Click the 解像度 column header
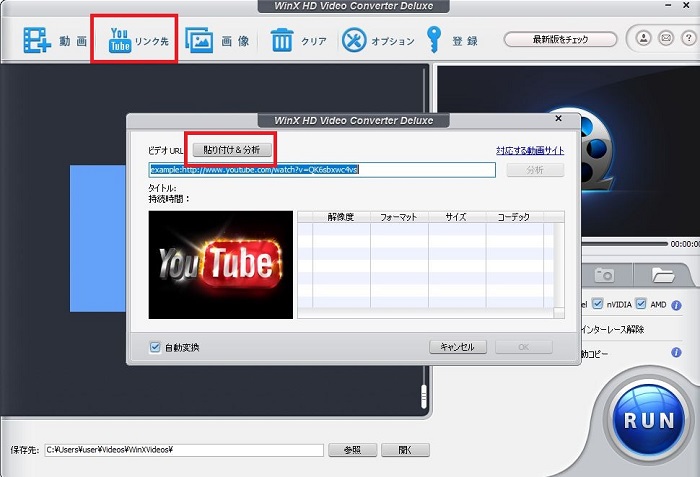The image size is (700, 477). coord(341,217)
